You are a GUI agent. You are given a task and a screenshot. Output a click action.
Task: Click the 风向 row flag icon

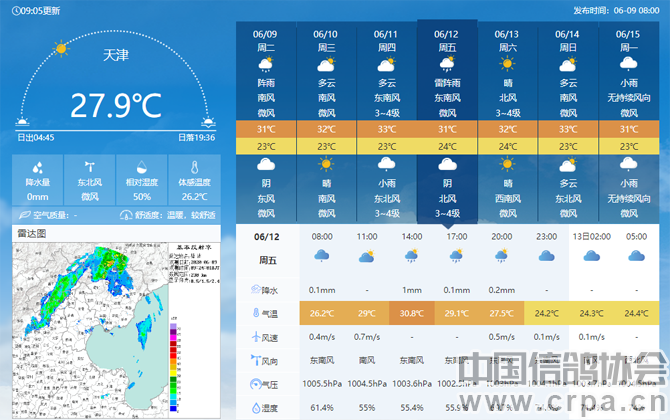255,360
